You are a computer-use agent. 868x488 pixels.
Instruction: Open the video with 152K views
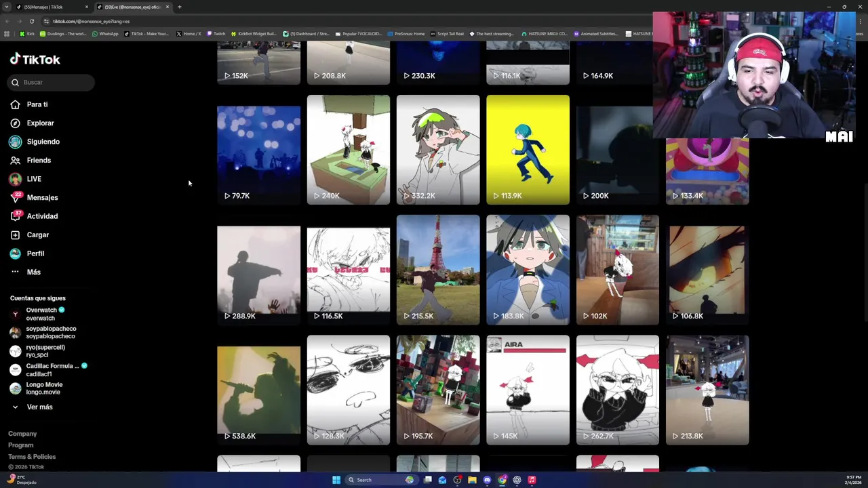258,62
